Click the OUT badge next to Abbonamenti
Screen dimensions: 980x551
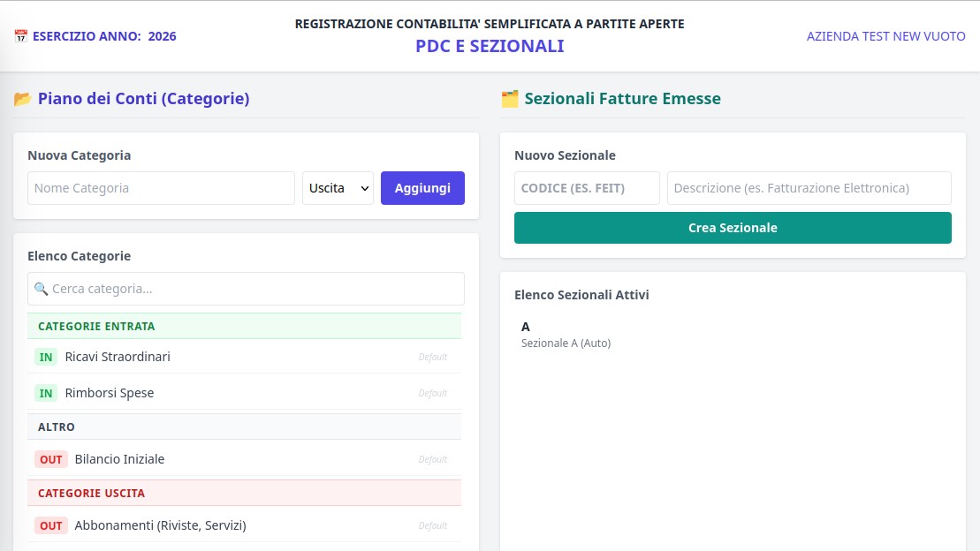tap(51, 525)
